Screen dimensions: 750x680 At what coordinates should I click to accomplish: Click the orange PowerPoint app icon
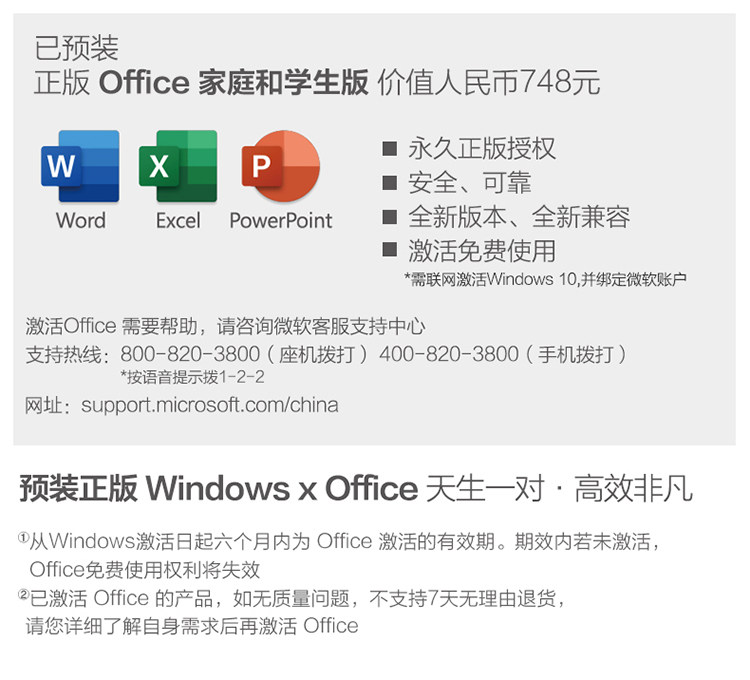[281, 166]
